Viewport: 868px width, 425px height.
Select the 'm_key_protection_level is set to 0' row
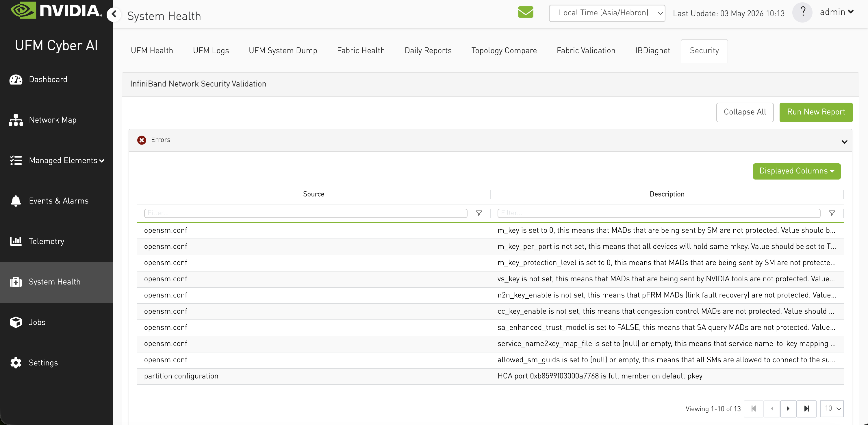[x=490, y=263]
